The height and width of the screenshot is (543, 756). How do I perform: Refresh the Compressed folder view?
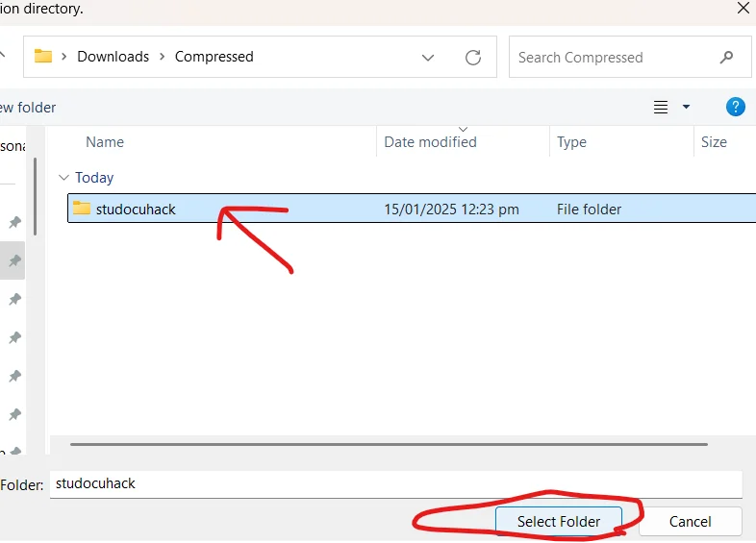pyautogui.click(x=473, y=58)
